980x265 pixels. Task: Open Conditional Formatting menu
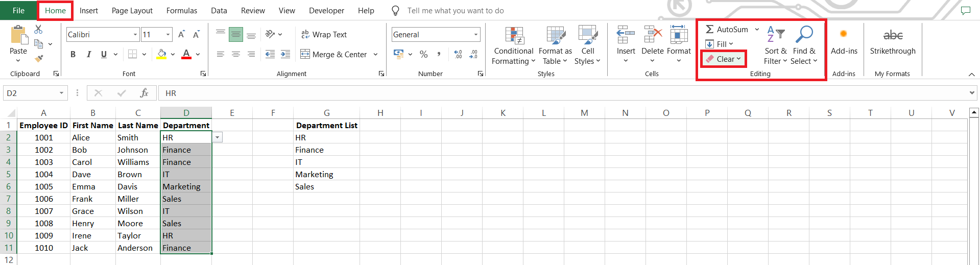(x=514, y=45)
